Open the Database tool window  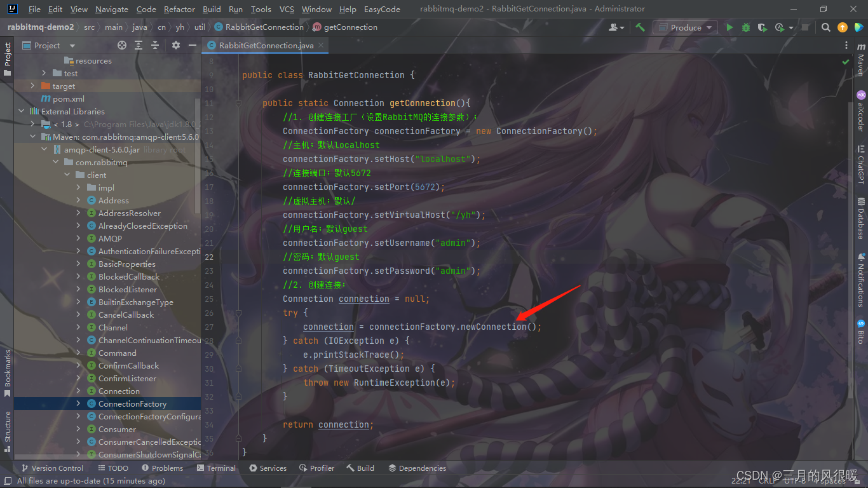(x=861, y=217)
